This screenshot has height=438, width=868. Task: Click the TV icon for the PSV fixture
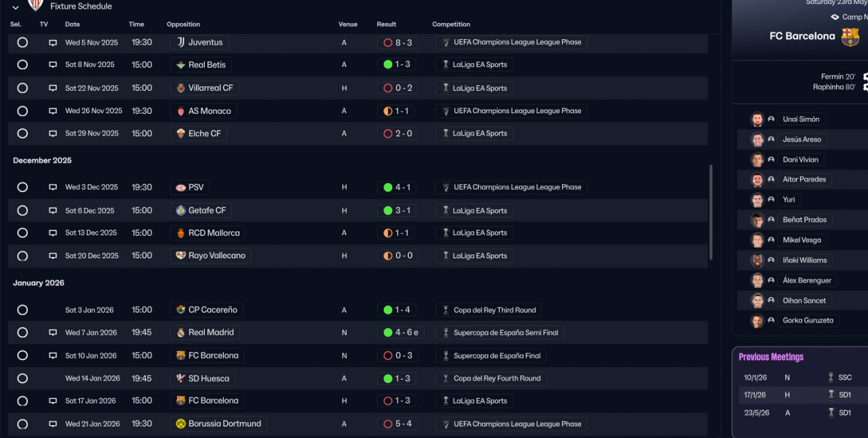point(53,188)
